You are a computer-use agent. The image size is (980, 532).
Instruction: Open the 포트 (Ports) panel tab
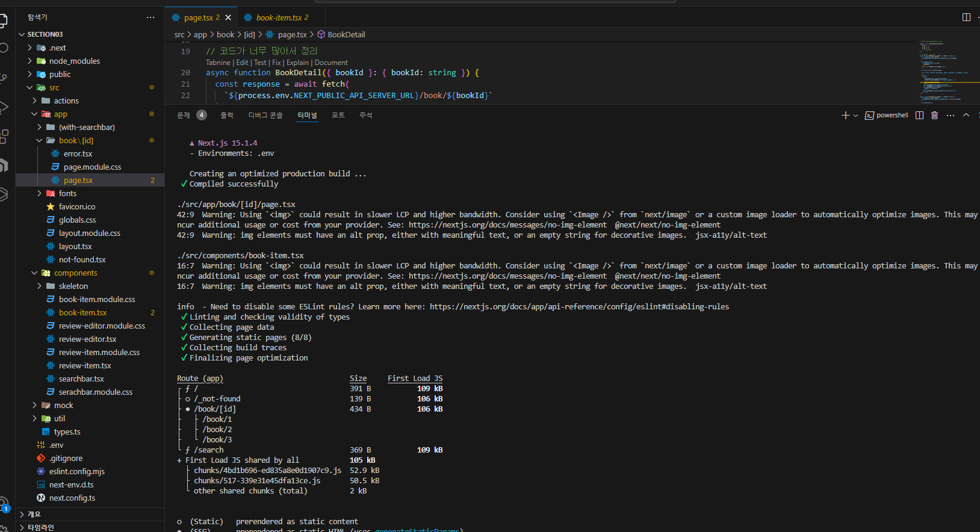pos(338,115)
